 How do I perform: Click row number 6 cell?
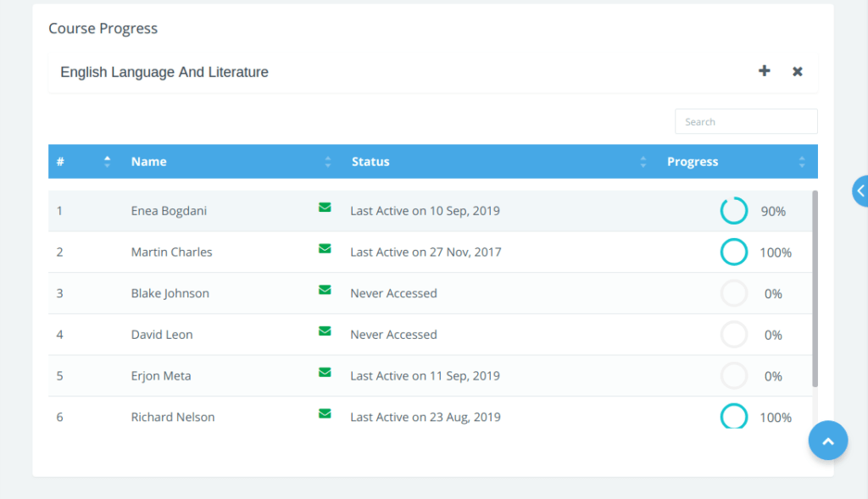59,417
